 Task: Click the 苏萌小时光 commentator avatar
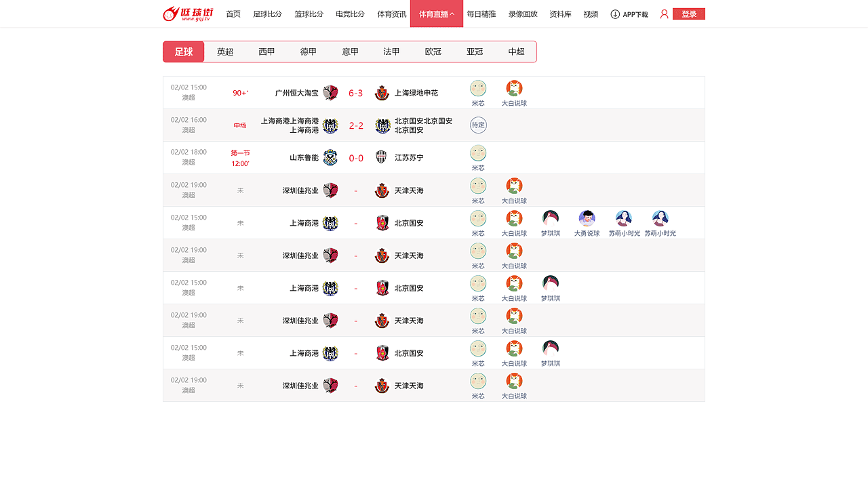coord(623,220)
